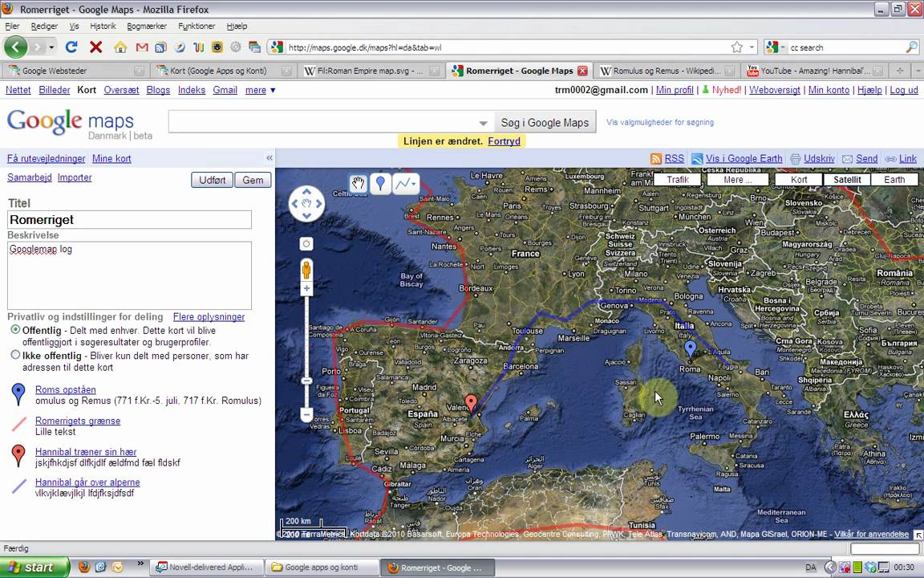Click in the Beskrivelse text area

pyautogui.click(x=130, y=275)
